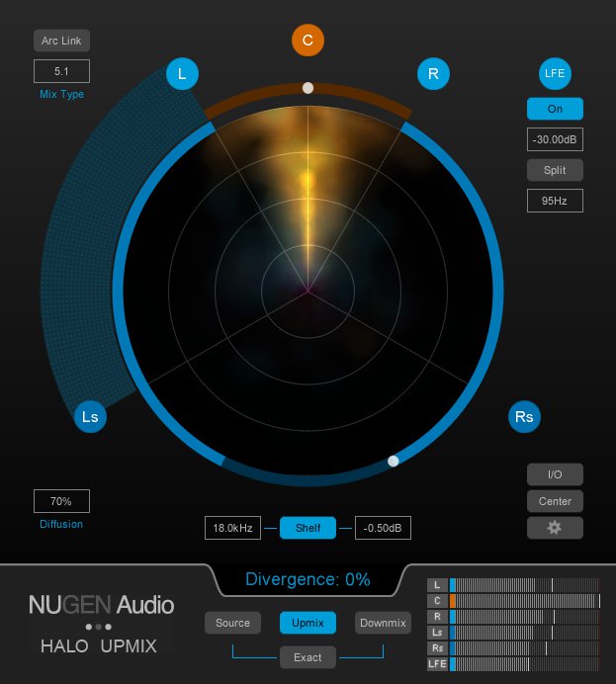Click the 70% Diffusion value field
The height and width of the screenshot is (684, 616).
coord(61,501)
